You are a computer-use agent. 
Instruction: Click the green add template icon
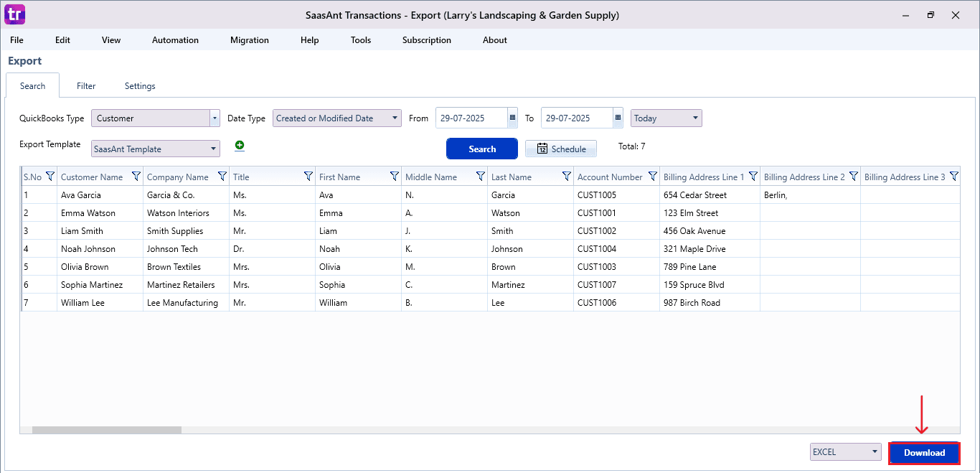(x=240, y=146)
